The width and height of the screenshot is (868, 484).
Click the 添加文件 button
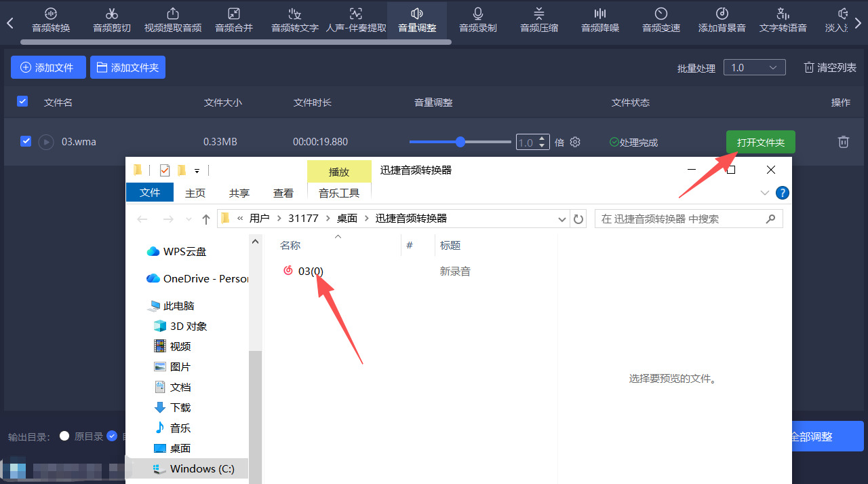click(x=48, y=67)
